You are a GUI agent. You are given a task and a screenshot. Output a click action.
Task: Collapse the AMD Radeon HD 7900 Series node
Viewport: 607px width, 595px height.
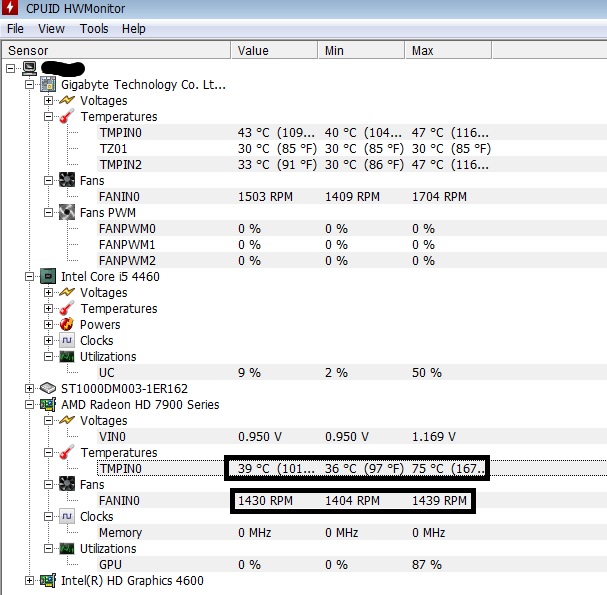(29, 405)
